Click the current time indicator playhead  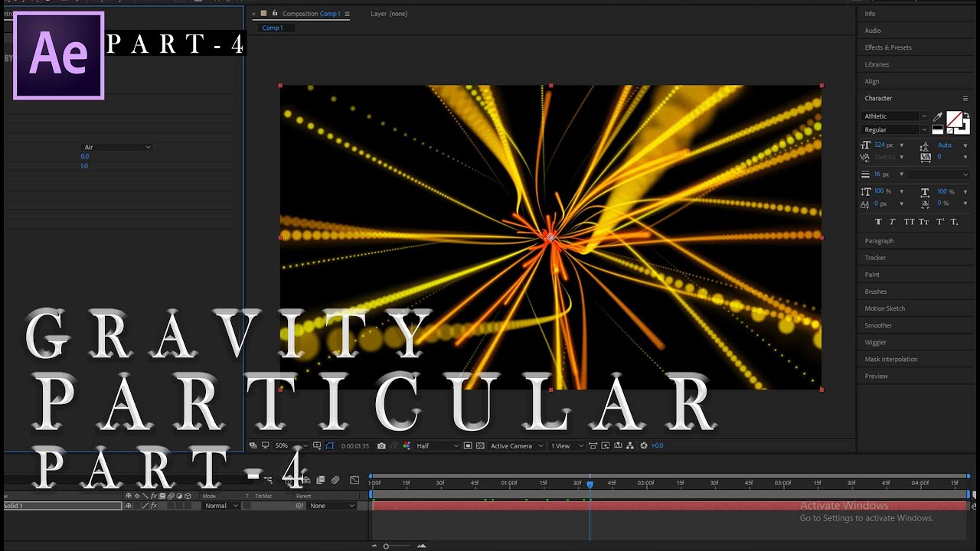click(x=590, y=484)
